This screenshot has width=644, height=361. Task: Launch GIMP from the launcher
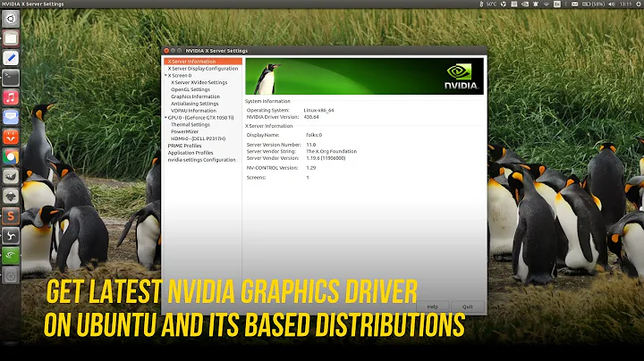11,176
